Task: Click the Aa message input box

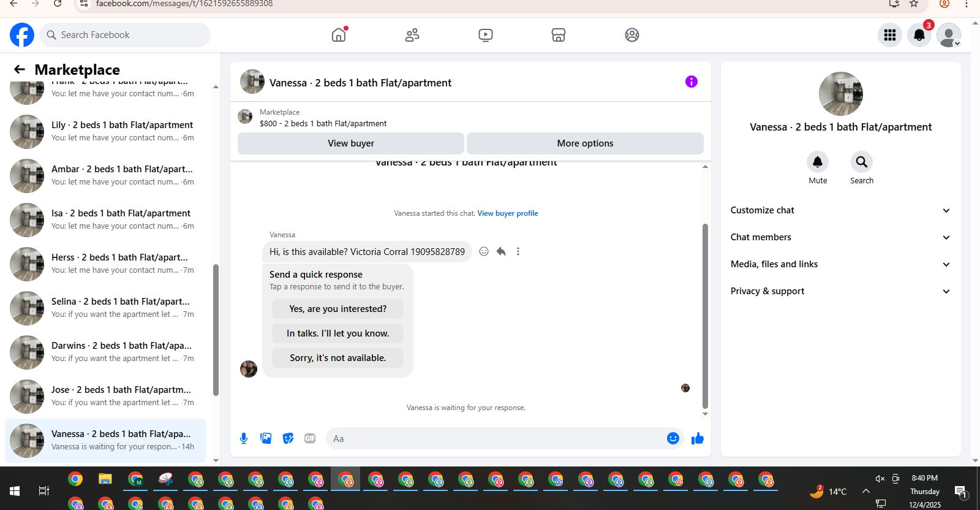Action: point(496,438)
